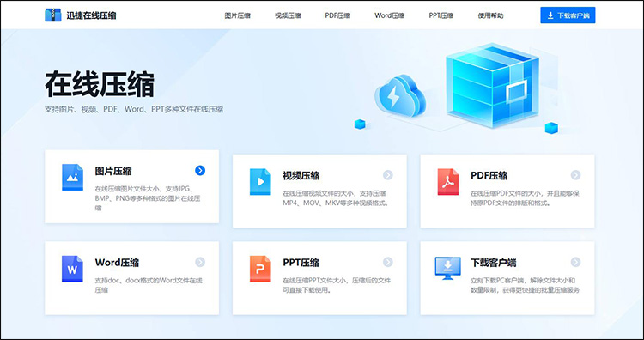Click the 视频压缩 description mentioning MP4, MOV, MKV
Image resolution: width=644 pixels, height=340 pixels.
[x=336, y=198]
